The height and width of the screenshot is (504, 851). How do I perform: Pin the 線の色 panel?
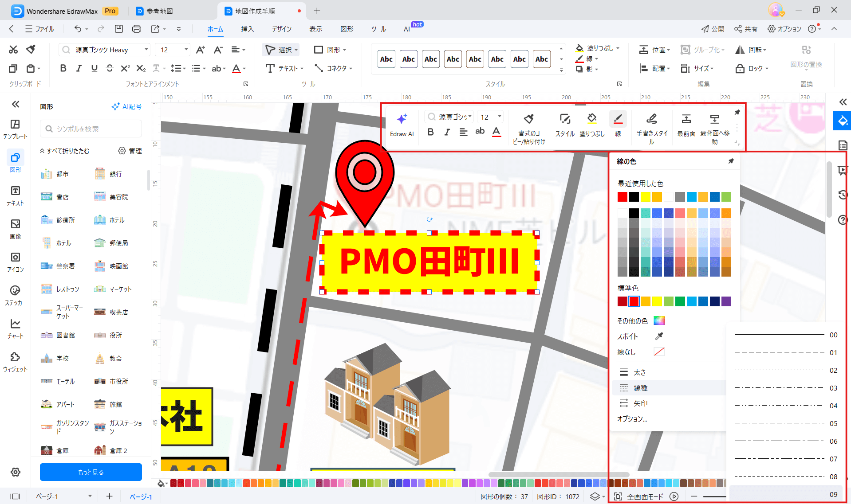pos(731,161)
